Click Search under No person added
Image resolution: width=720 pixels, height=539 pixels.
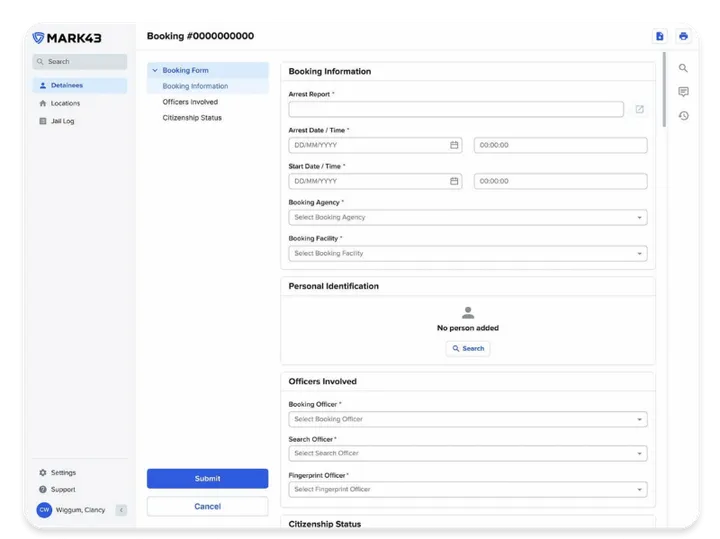468,348
